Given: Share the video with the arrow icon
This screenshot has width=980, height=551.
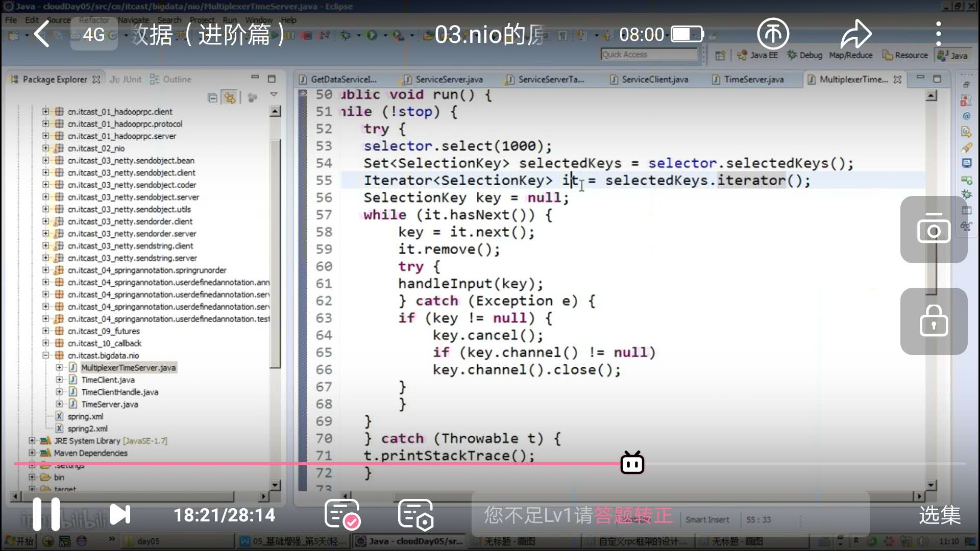Looking at the screenshot, I should click(x=855, y=34).
